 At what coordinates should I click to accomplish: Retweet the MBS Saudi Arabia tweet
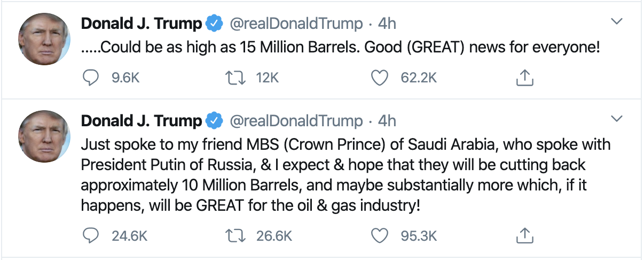pyautogui.click(x=236, y=235)
